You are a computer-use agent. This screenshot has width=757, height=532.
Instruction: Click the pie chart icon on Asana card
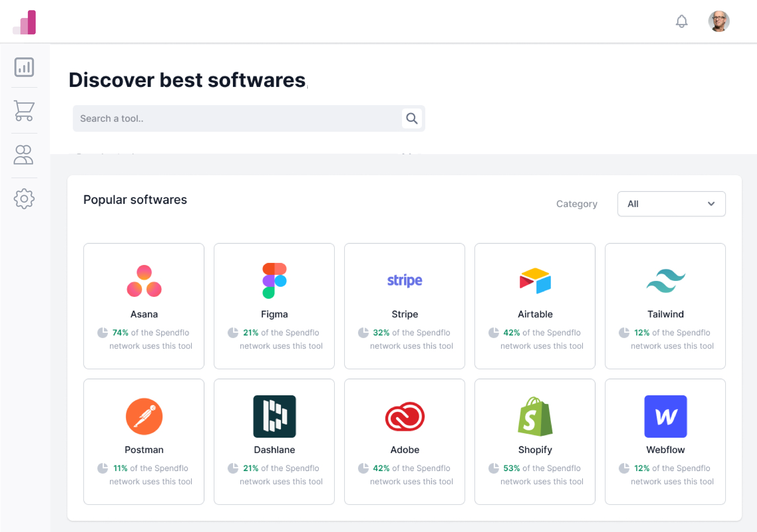click(102, 332)
